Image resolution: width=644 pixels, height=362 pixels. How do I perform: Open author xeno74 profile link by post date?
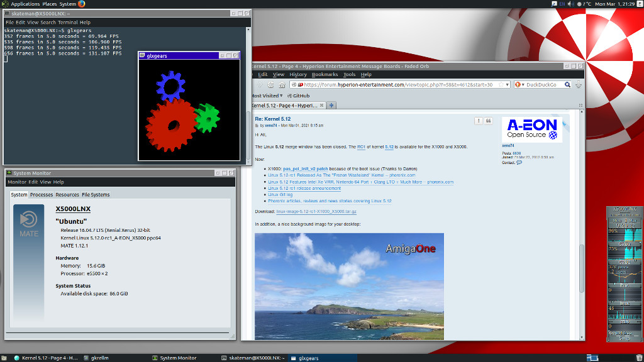(270, 126)
